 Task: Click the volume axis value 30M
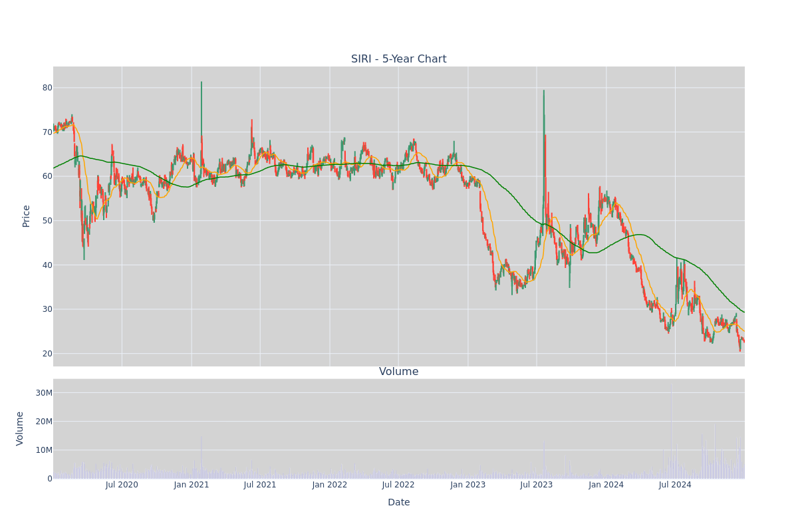click(x=44, y=393)
